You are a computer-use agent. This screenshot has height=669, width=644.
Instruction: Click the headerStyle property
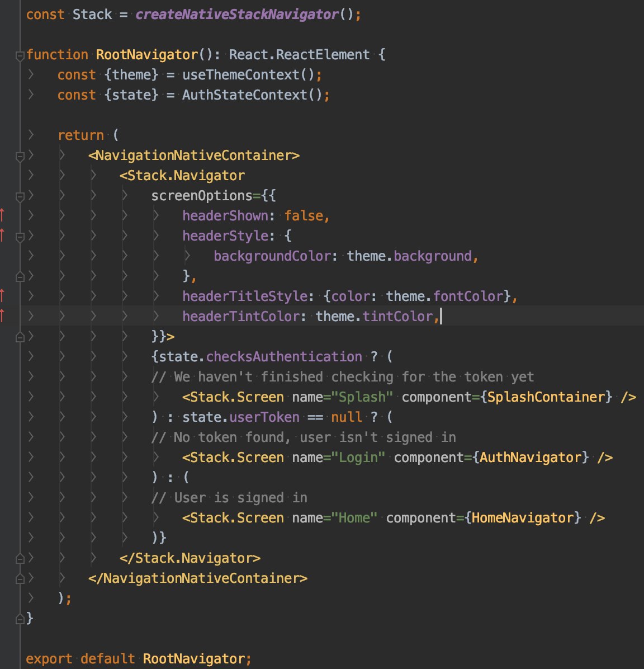coord(225,235)
